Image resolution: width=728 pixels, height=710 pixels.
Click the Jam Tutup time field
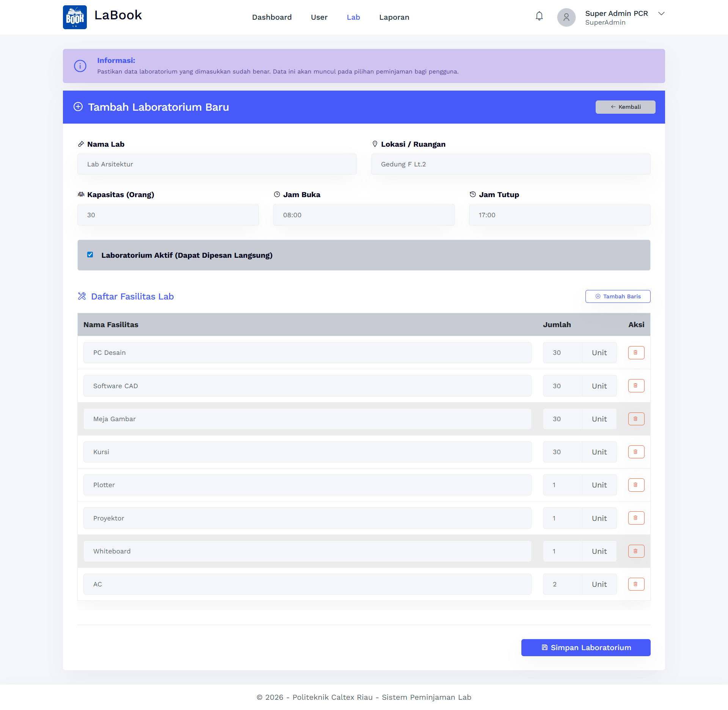point(560,215)
